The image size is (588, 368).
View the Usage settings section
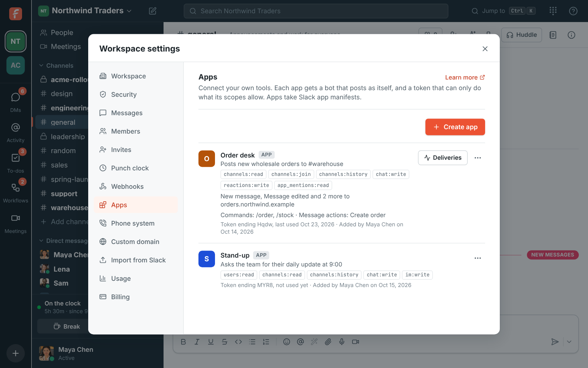coord(136,279)
